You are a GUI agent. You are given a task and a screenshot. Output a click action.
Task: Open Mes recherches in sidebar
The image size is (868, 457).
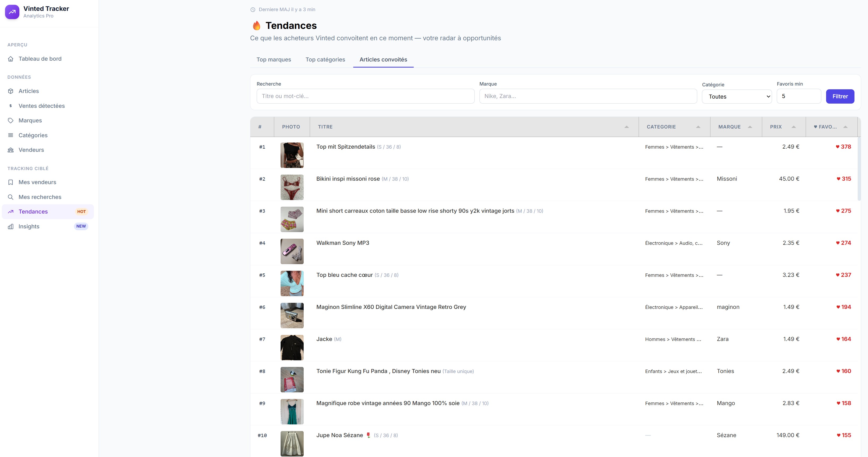point(48,197)
